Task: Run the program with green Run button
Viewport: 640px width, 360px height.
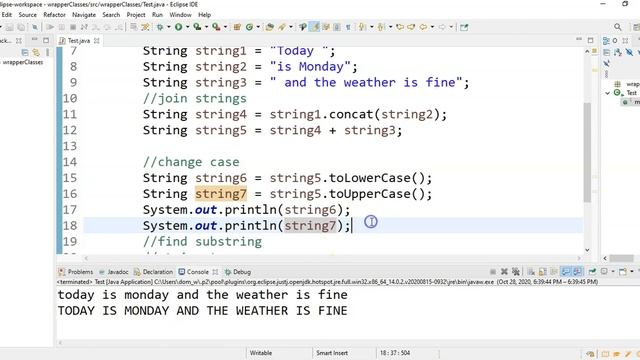Action: coord(178,27)
